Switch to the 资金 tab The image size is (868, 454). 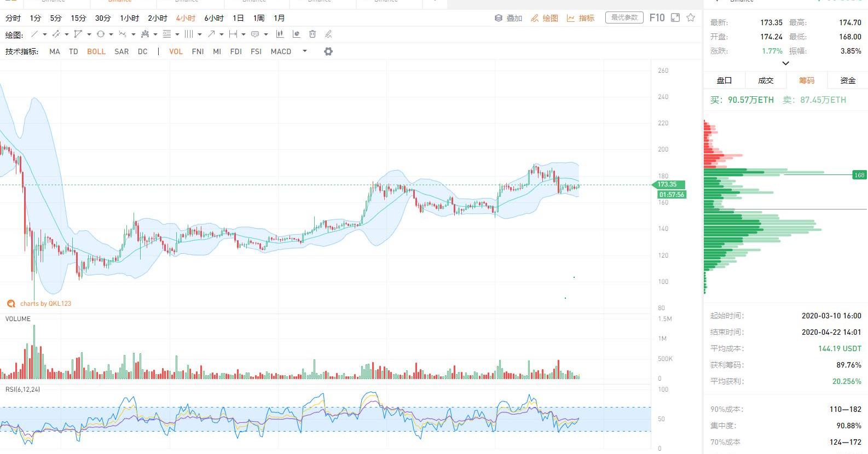point(848,80)
